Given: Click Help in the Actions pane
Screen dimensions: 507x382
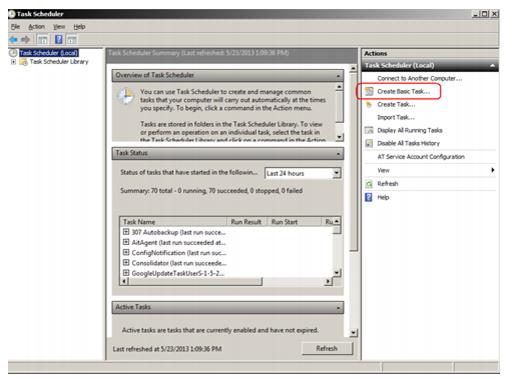Looking at the screenshot, I should pos(383,197).
